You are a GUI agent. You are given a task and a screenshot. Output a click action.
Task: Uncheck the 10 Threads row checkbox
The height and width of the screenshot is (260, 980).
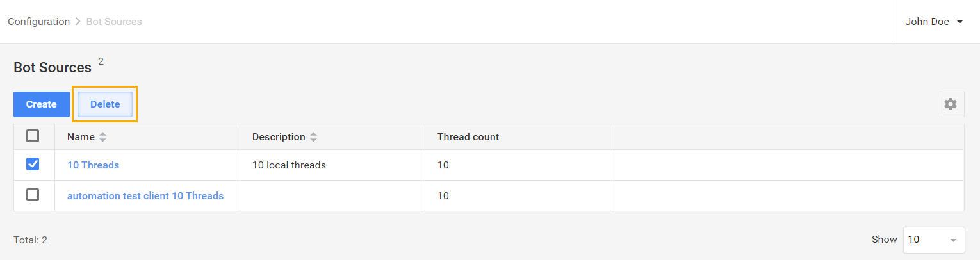coord(33,165)
